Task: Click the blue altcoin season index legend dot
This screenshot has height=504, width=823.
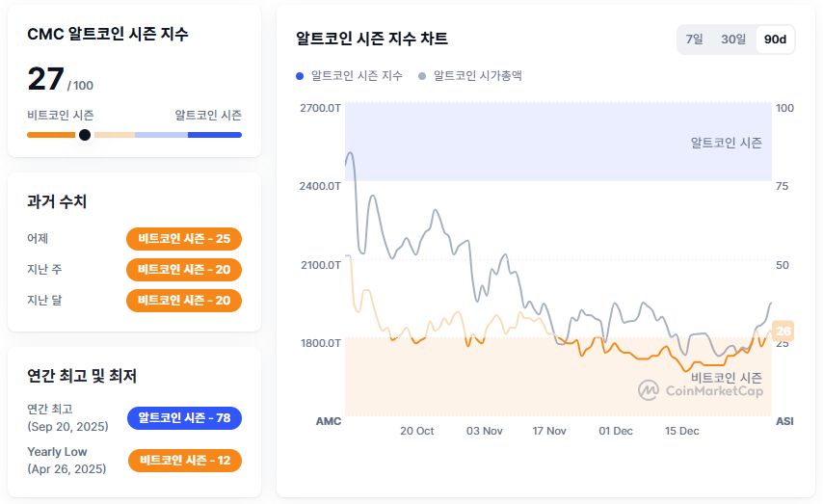Action: pyautogui.click(x=300, y=75)
